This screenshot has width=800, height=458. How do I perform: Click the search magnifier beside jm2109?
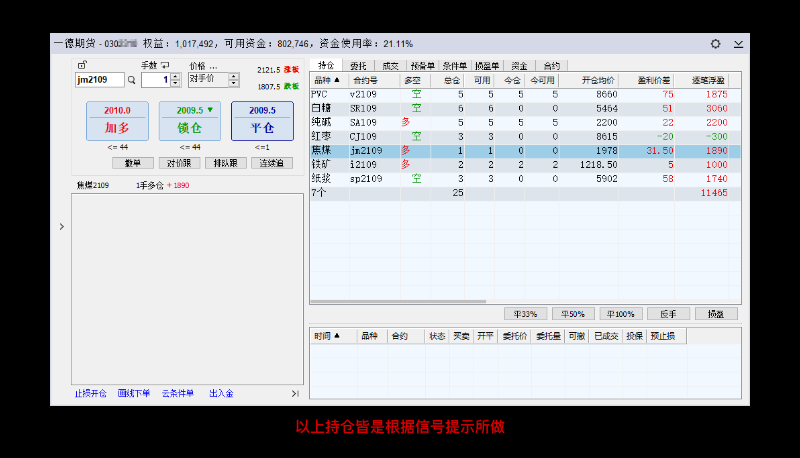click(x=131, y=80)
